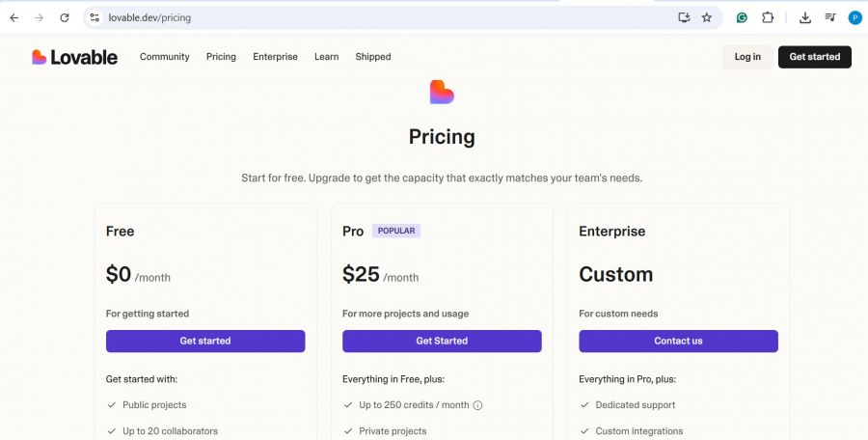Click the $25 /month price
Viewport: 868px width, 440px height.
380,275
